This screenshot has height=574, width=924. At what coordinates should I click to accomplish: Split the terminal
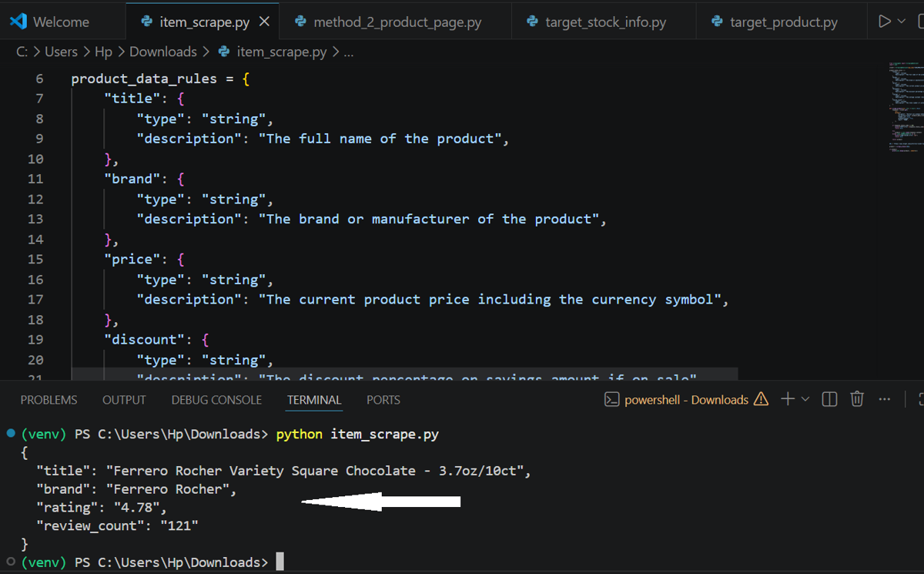coord(829,399)
